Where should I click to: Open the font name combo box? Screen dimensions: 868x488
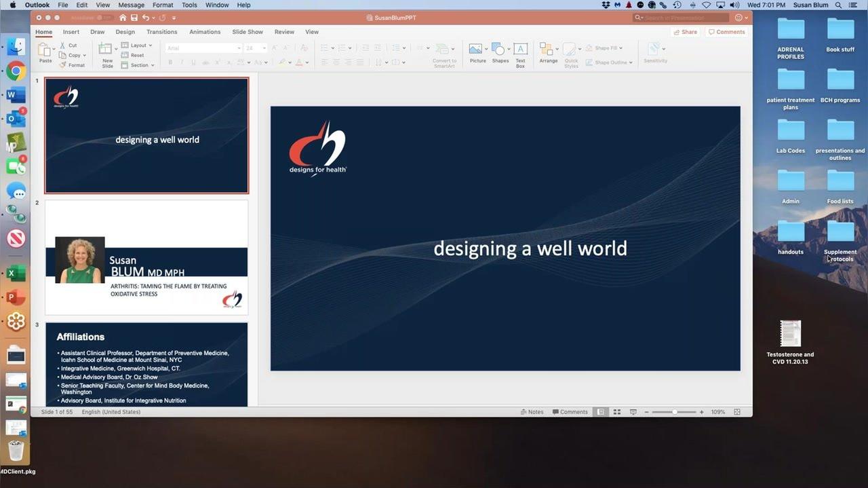point(203,48)
